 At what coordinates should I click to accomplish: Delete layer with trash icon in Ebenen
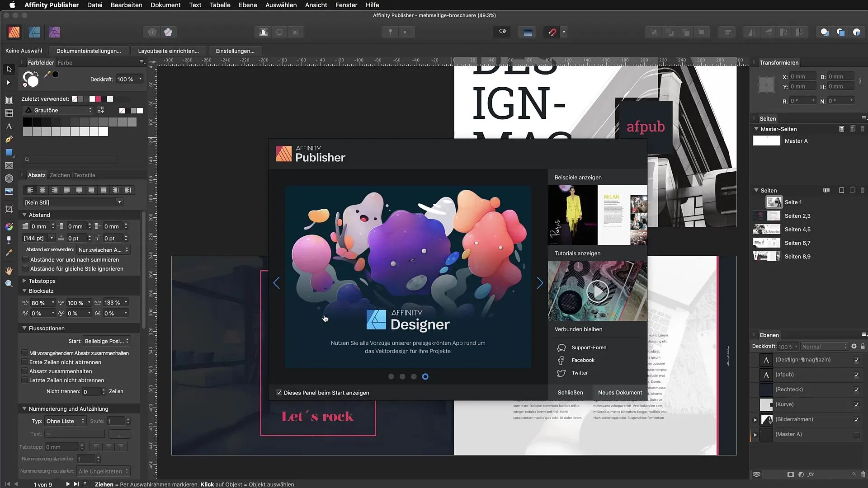tap(863, 474)
